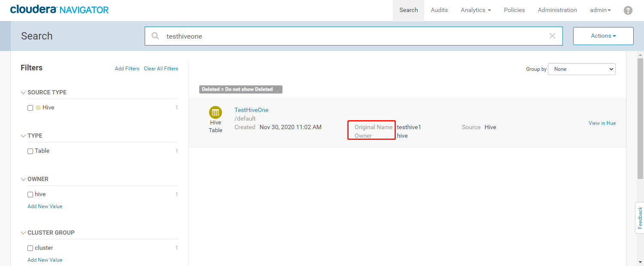Click the Hive Table icon for TestHiveOne

click(x=216, y=112)
